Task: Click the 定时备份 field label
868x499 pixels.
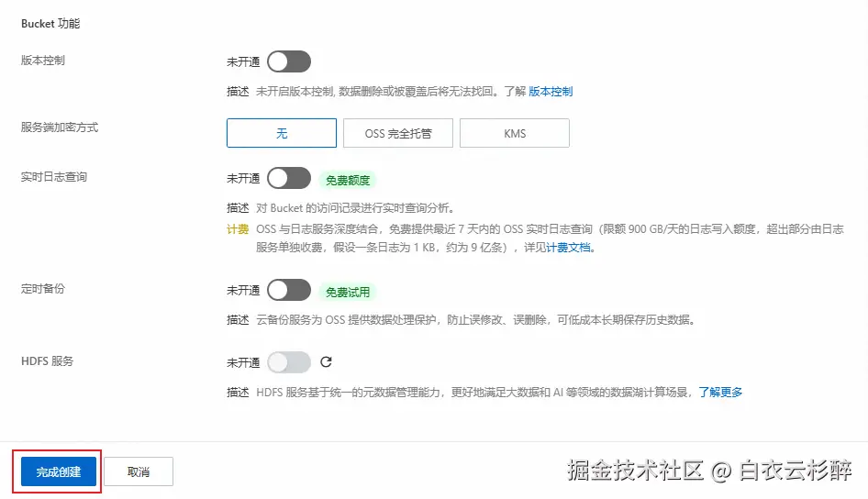Action: pyautogui.click(x=42, y=289)
